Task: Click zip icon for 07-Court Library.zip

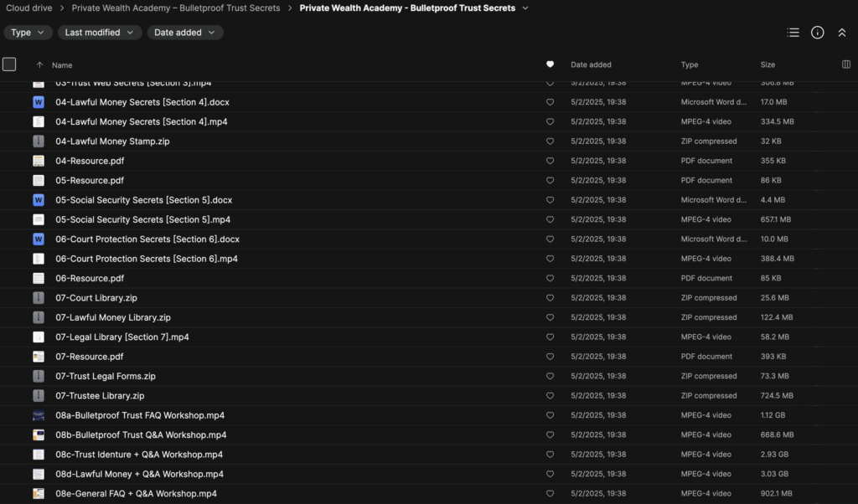Action: tap(39, 298)
